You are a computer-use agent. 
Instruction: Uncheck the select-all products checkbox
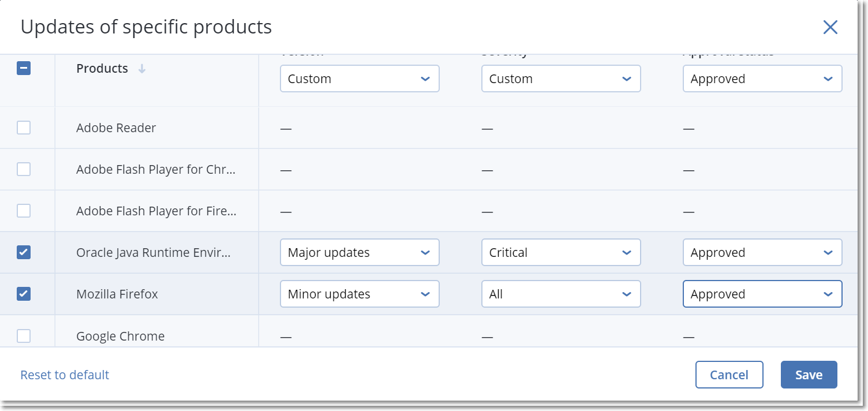[x=23, y=68]
